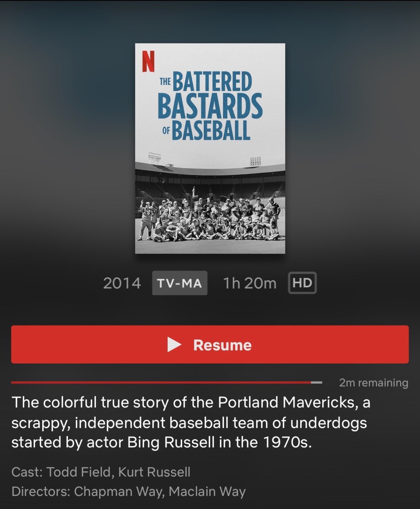The image size is (420, 509).
Task: Open director Chapman Way's page
Action: (117, 491)
